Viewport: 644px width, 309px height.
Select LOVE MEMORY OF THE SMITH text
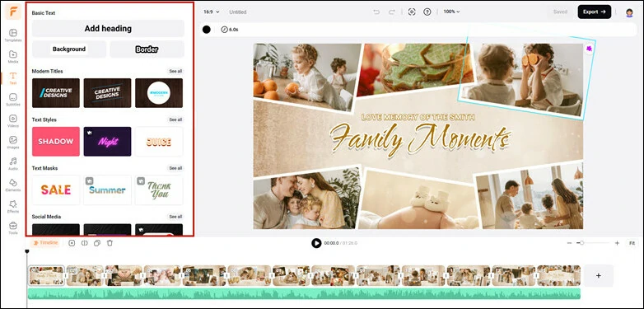click(x=418, y=118)
